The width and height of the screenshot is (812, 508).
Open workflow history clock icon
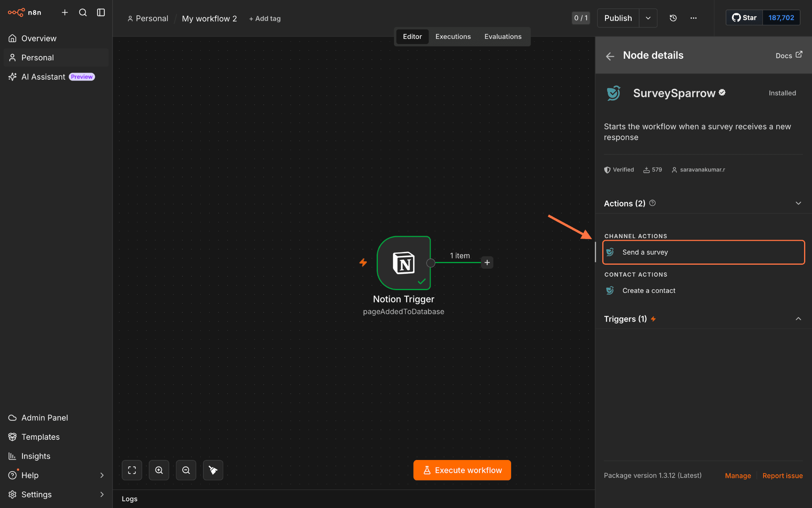673,18
